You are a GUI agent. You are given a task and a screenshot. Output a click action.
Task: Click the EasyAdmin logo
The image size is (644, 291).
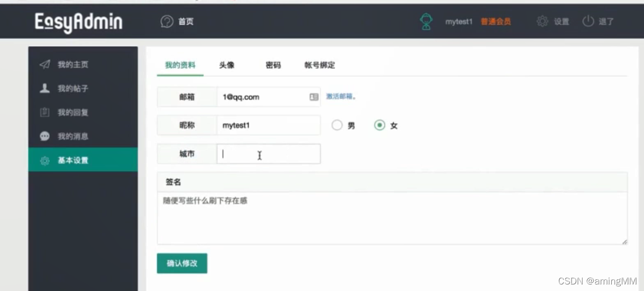pyautogui.click(x=78, y=21)
